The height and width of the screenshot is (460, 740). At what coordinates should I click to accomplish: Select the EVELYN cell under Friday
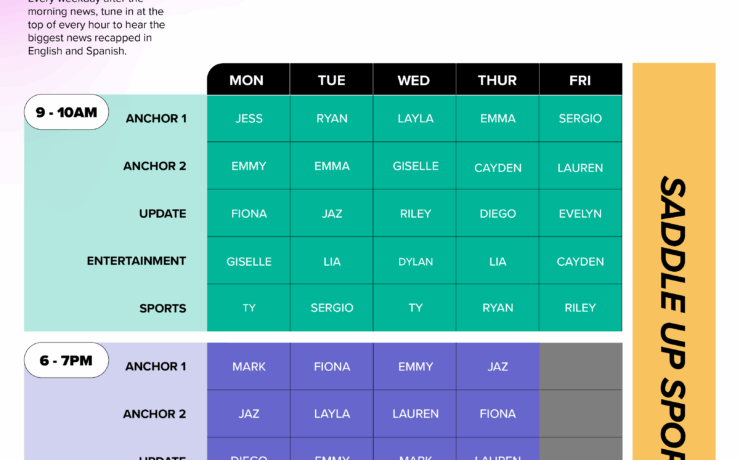pos(580,213)
